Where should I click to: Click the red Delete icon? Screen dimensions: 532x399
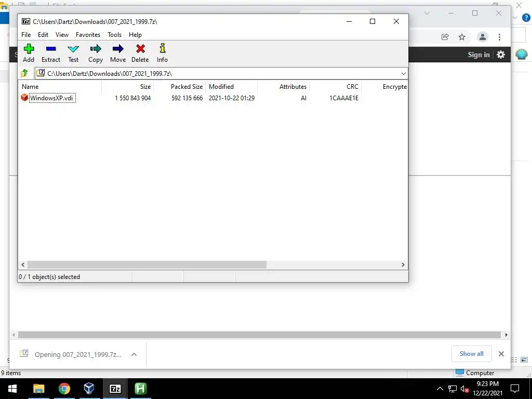coord(140,49)
